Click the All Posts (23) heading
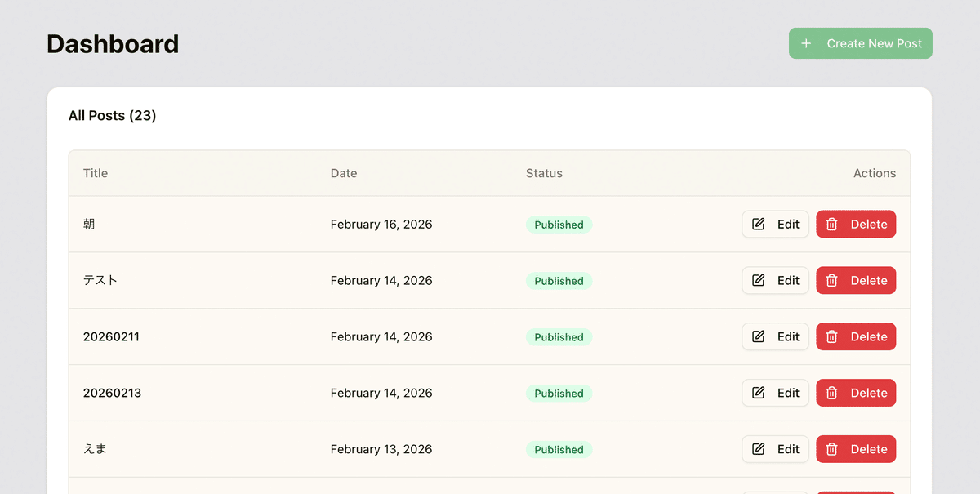Screen dimensions: 980x494 (112, 116)
